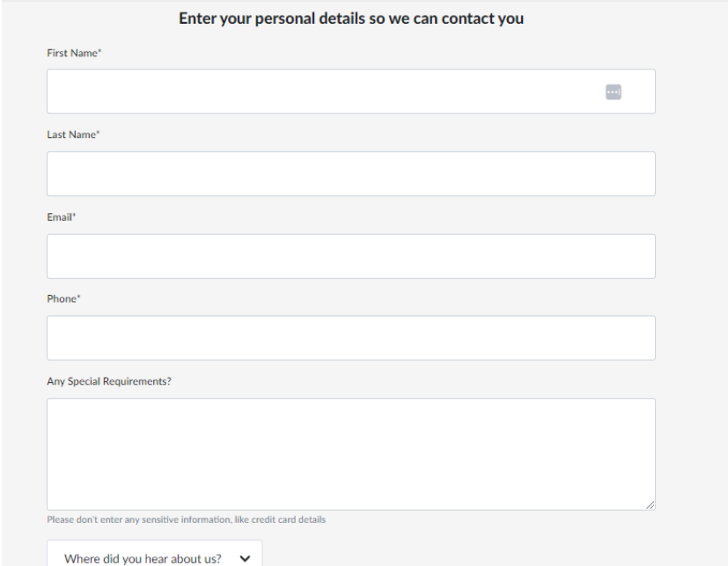Image resolution: width=728 pixels, height=566 pixels.
Task: Click the 'Email' field label
Action: point(60,217)
